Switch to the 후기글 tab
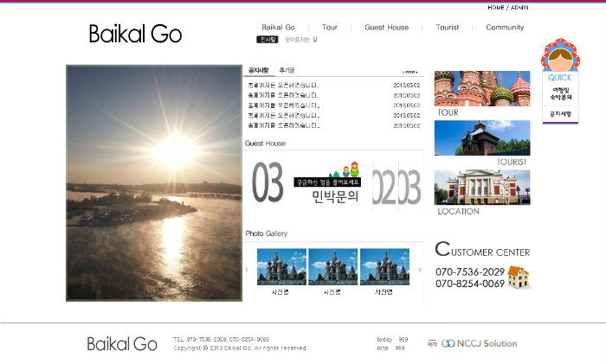This screenshot has width=606, height=364. tap(287, 70)
